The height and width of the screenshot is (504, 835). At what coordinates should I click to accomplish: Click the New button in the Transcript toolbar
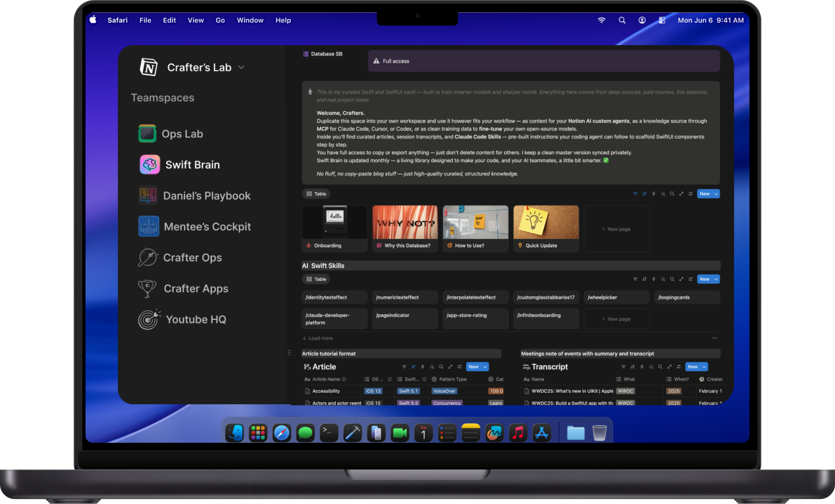tap(693, 367)
